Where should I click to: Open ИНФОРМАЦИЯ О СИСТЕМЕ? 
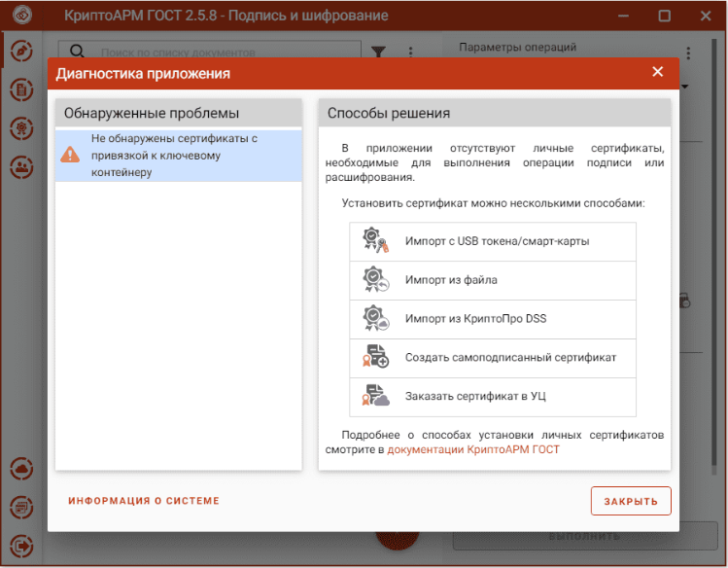pyautogui.click(x=144, y=501)
